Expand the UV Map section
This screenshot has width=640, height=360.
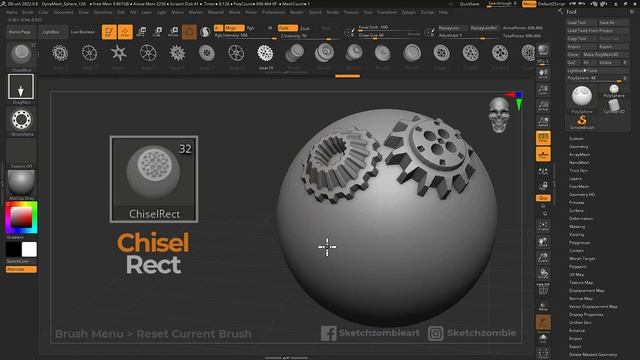tap(576, 275)
